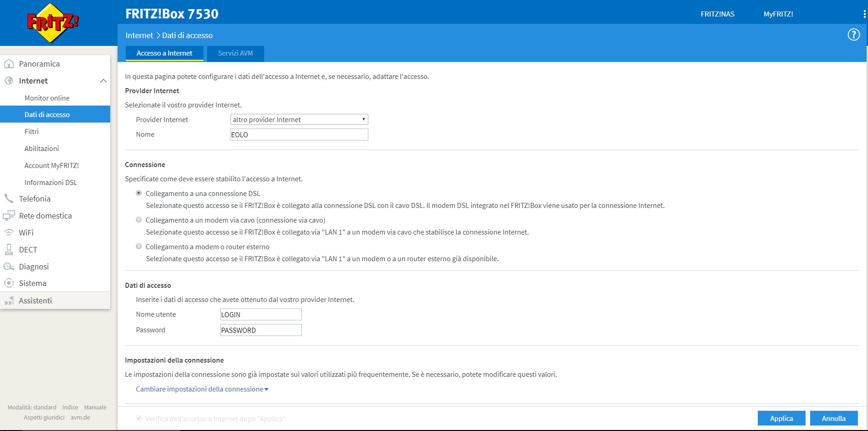The width and height of the screenshot is (868, 431).
Task: Open Telefonia menu item
Action: point(35,199)
